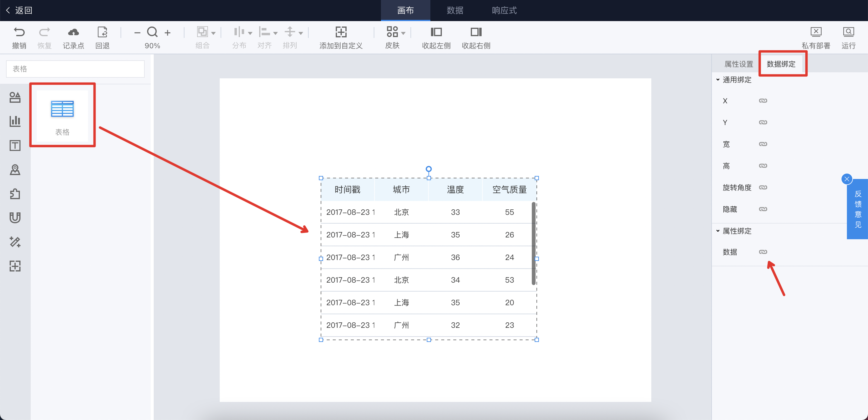Viewport: 868px width, 420px height.
Task: Bind the 旋转角度 rotation link icon
Action: (x=763, y=187)
